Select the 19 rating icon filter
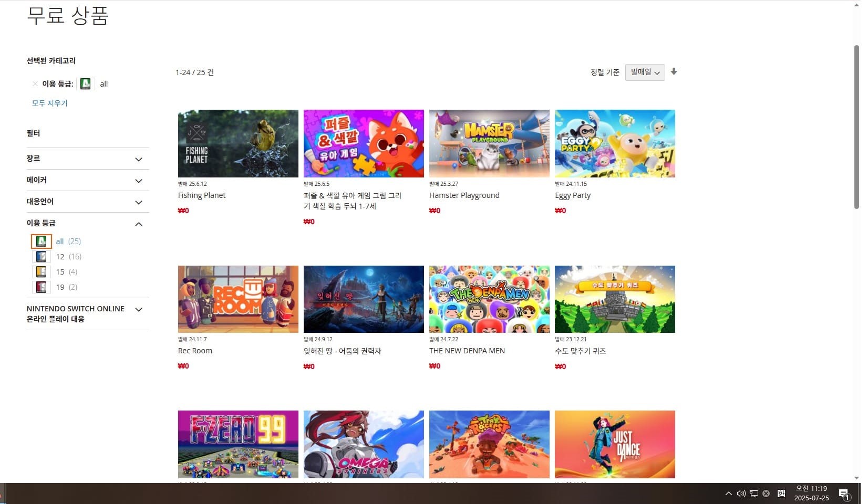Image resolution: width=868 pixels, height=504 pixels. 42,287
